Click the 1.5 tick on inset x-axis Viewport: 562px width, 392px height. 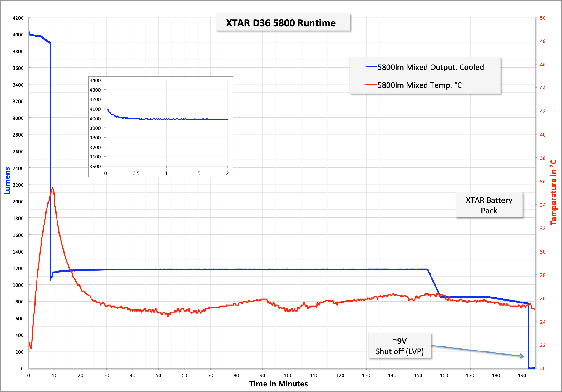click(197, 173)
